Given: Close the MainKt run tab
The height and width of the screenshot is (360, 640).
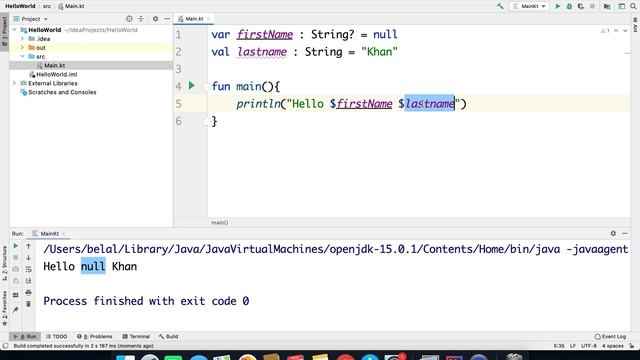Looking at the screenshot, I should click(64, 233).
